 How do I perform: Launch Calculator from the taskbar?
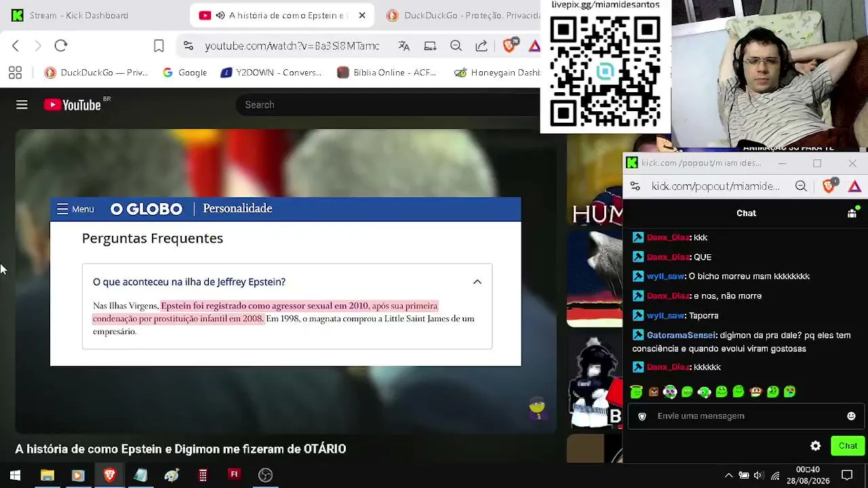(203, 475)
